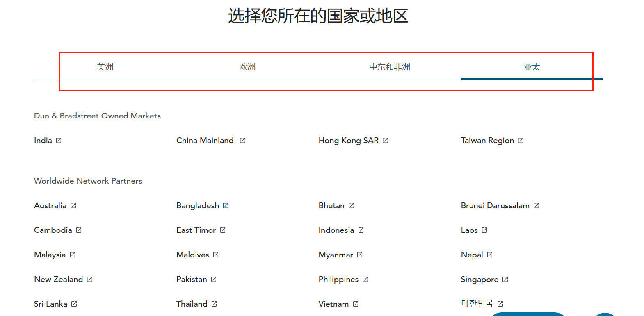
Task: Click the external-link icon next to Malaysia
Action: coord(73,255)
